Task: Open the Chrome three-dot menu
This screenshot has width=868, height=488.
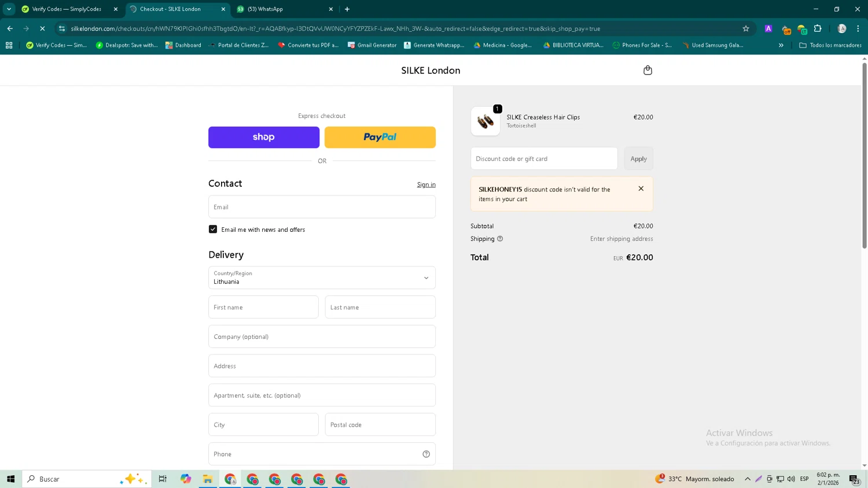Action: (x=858, y=28)
